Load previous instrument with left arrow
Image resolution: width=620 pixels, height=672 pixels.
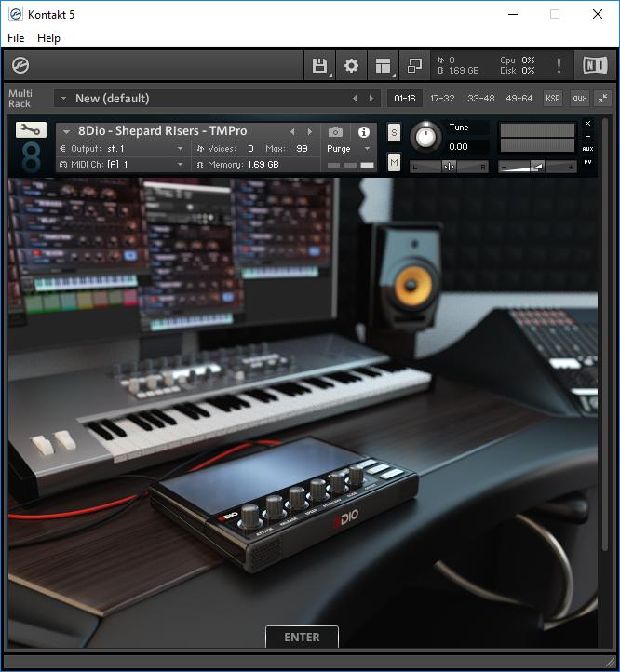click(x=292, y=131)
